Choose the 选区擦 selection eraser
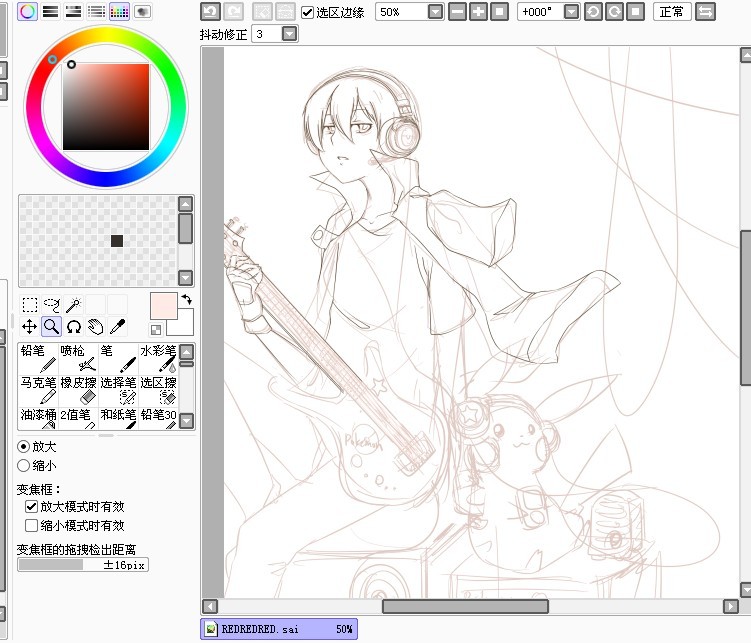The image size is (751, 643). pyautogui.click(x=158, y=390)
